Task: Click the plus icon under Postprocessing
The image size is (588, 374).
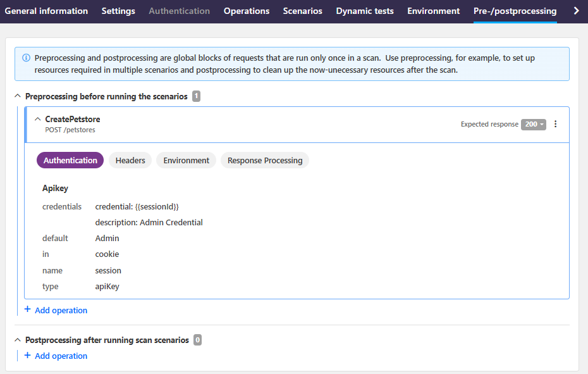Action: [x=27, y=355]
